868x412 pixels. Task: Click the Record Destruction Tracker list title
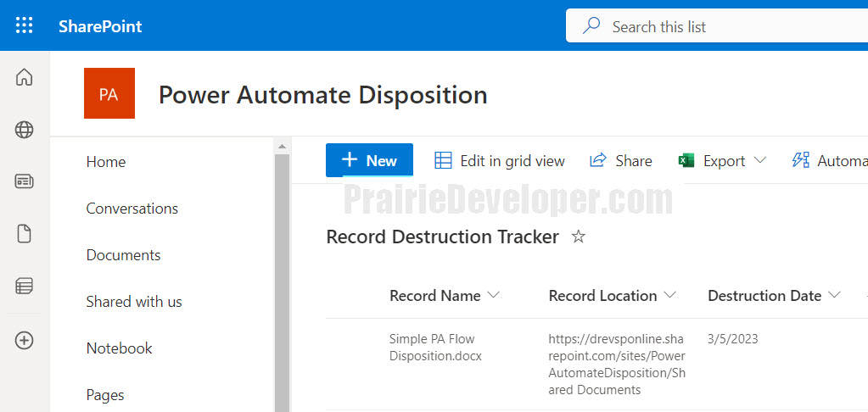442,237
